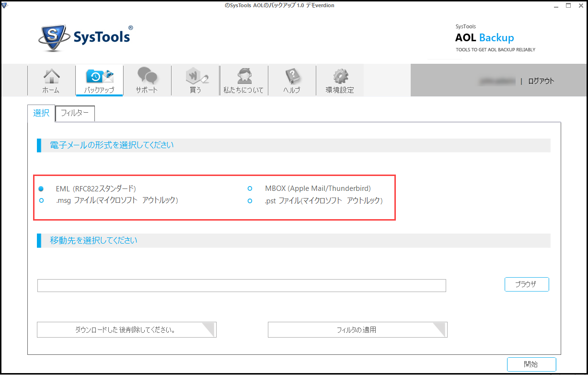Click the ログアウト (Logout) link
Image resolution: width=588 pixels, height=375 pixels.
pos(541,81)
